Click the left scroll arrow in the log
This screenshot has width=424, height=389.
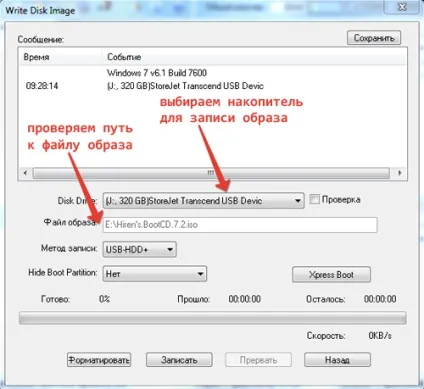(x=25, y=173)
